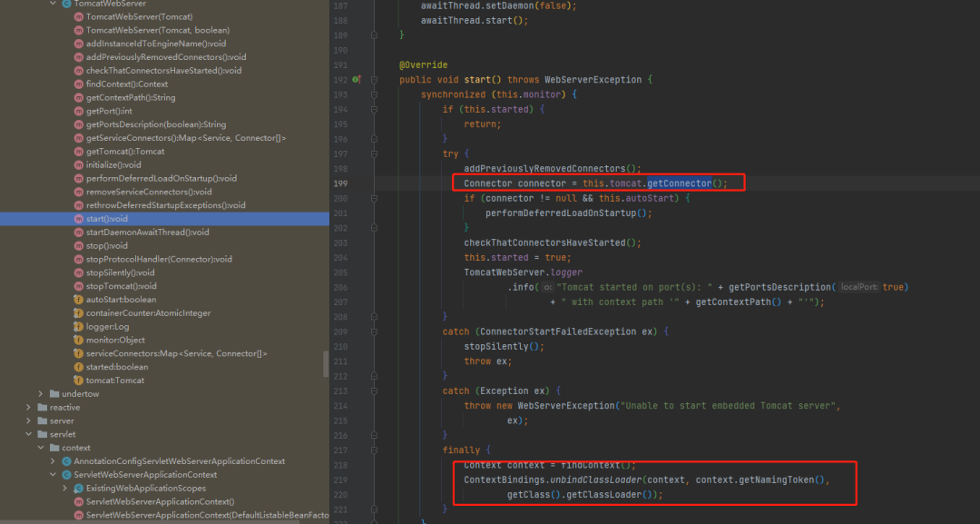Fold the try block at line 197
Viewport: 980px width, 524px height.
click(372, 153)
